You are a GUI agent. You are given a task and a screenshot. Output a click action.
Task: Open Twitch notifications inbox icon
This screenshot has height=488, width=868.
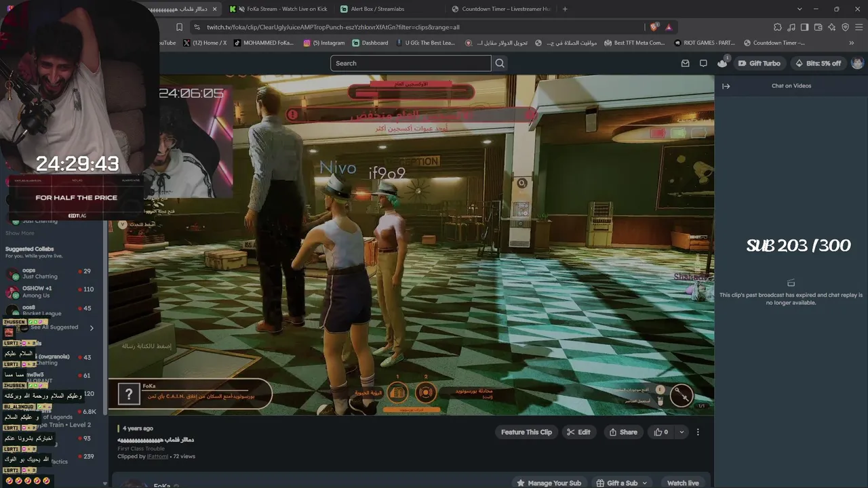click(685, 63)
